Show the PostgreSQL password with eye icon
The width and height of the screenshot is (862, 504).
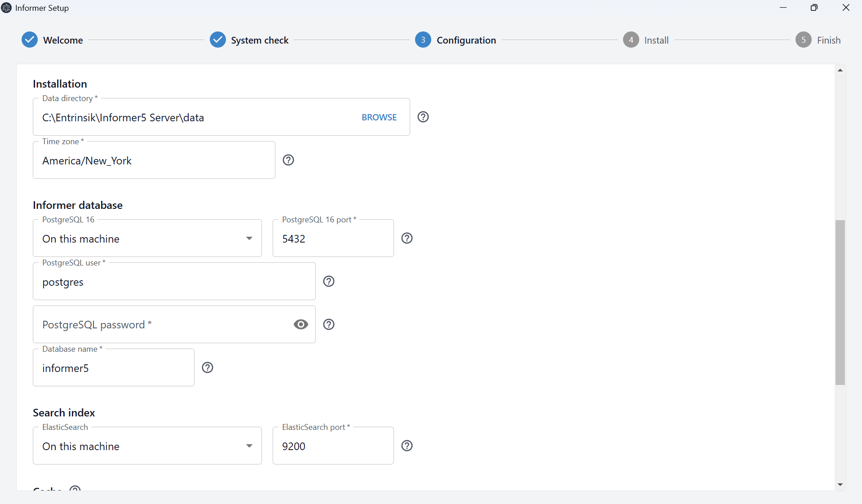tap(301, 325)
